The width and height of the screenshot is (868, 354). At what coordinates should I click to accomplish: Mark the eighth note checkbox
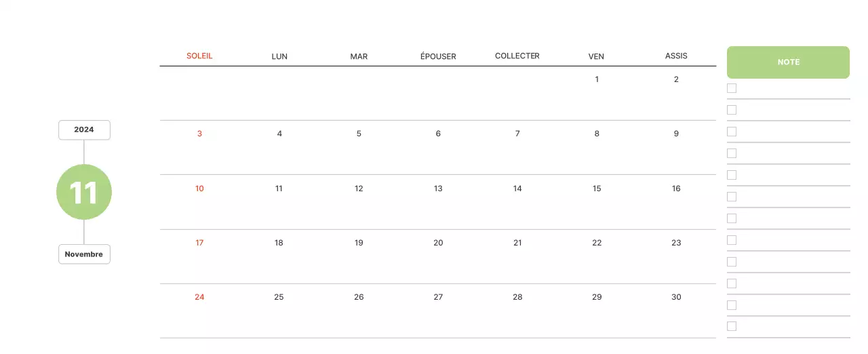point(732,240)
